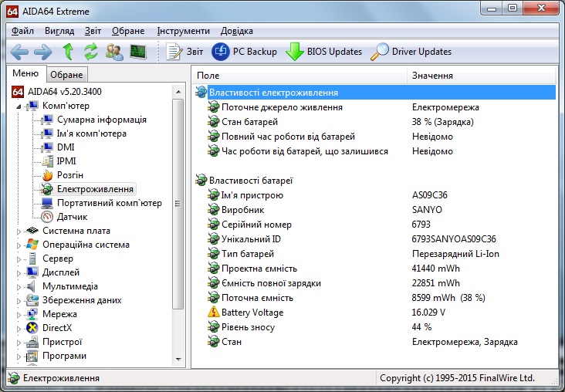Viewport: 565px width, 392px height.
Task: Expand the Системна плата tree node
Action: pyautogui.click(x=19, y=231)
